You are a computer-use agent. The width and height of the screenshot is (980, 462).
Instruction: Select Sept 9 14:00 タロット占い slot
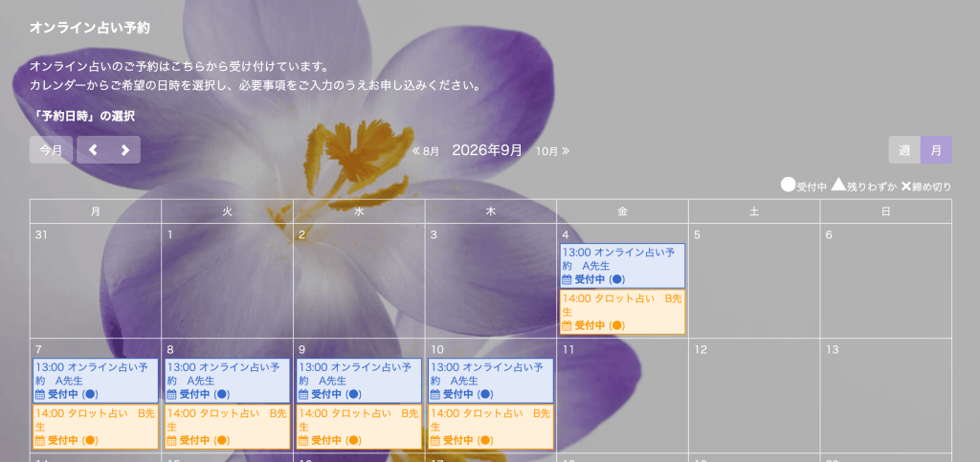click(360, 427)
